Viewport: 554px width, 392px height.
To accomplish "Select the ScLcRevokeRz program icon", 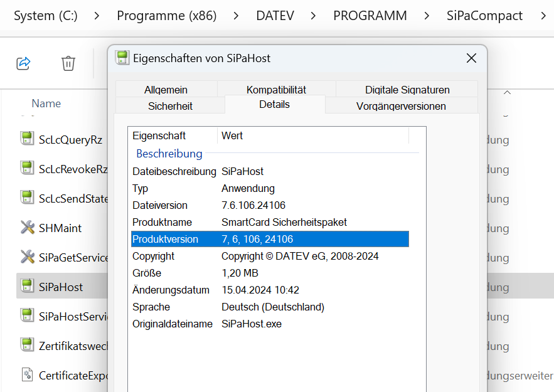I will tap(26, 169).
